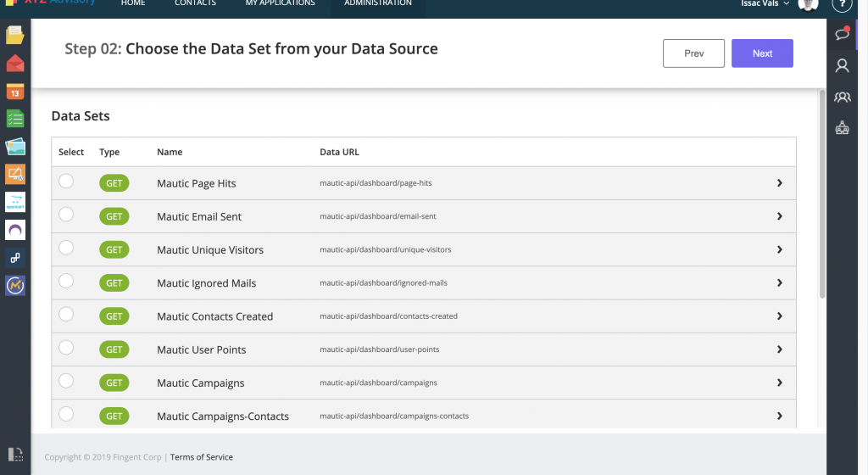Open the orange calendar sidebar icon

tap(15, 92)
